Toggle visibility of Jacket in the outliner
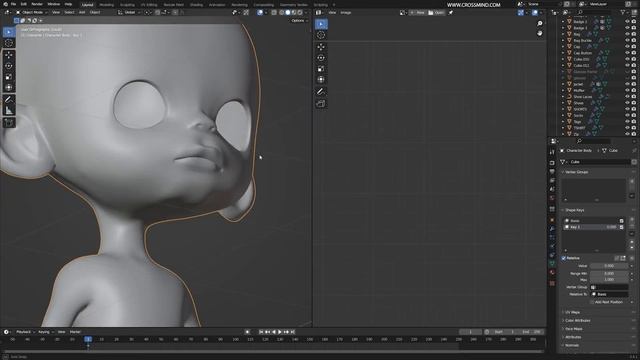 pos(627,84)
